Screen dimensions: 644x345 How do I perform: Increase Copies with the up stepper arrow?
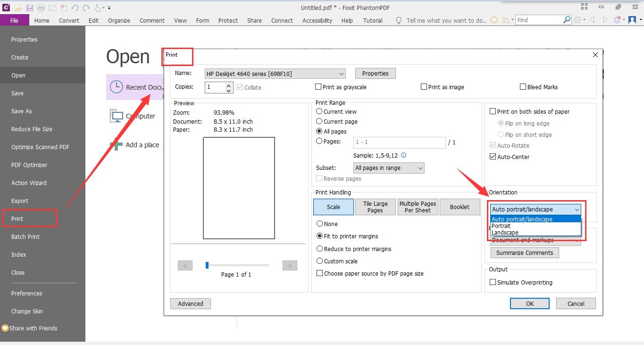(229, 85)
